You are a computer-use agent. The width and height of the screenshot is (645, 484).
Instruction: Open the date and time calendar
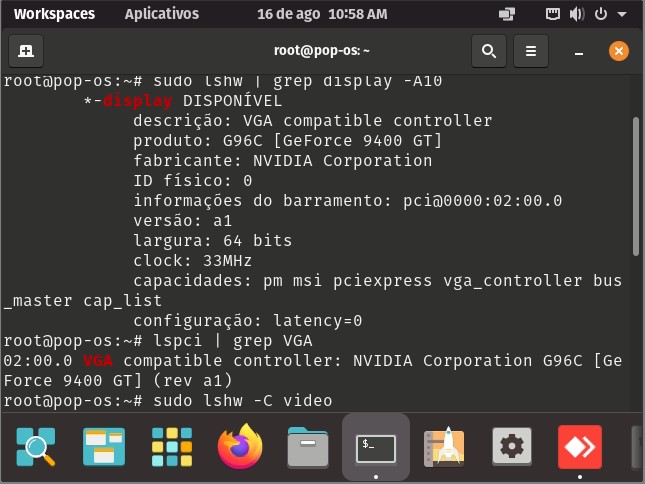point(322,14)
